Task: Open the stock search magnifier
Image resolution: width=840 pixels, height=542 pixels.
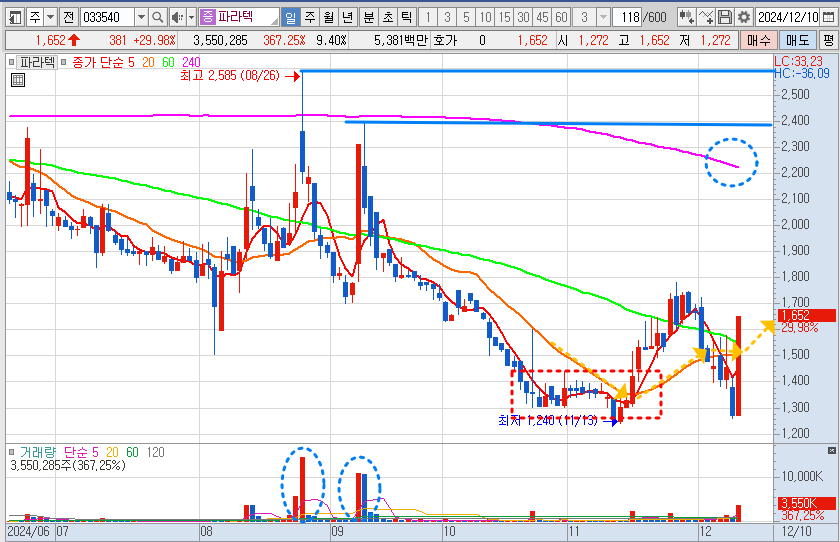Action: [158, 18]
